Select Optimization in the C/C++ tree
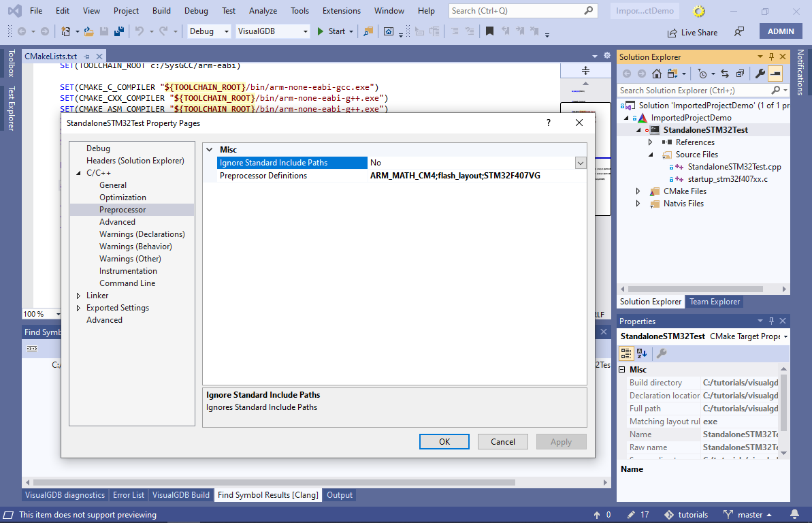The height and width of the screenshot is (523, 812). pos(123,197)
